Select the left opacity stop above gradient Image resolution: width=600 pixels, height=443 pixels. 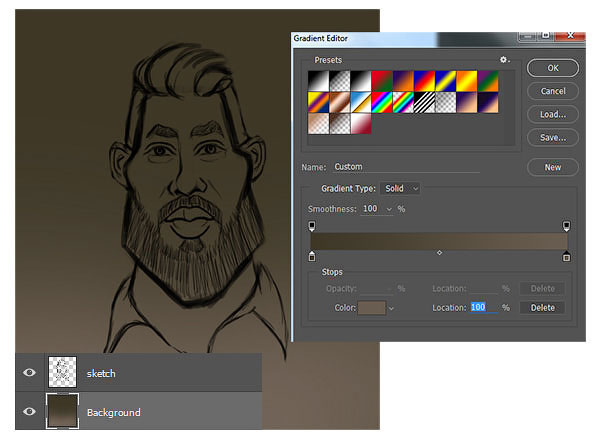(312, 226)
